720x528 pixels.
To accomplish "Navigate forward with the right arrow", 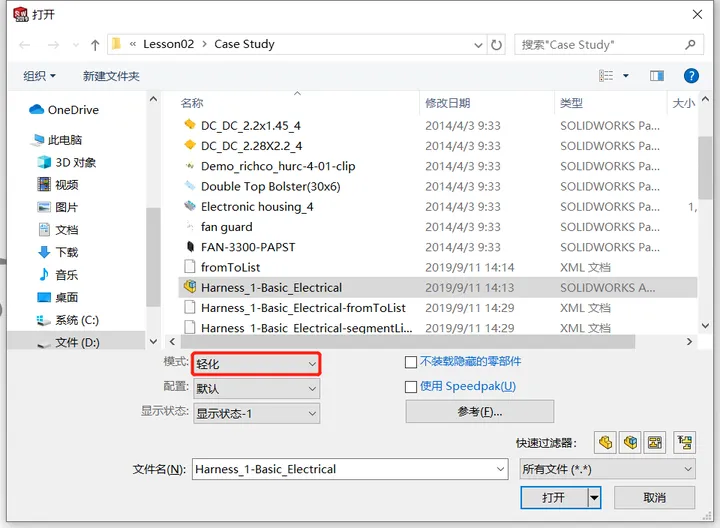I will [53, 45].
